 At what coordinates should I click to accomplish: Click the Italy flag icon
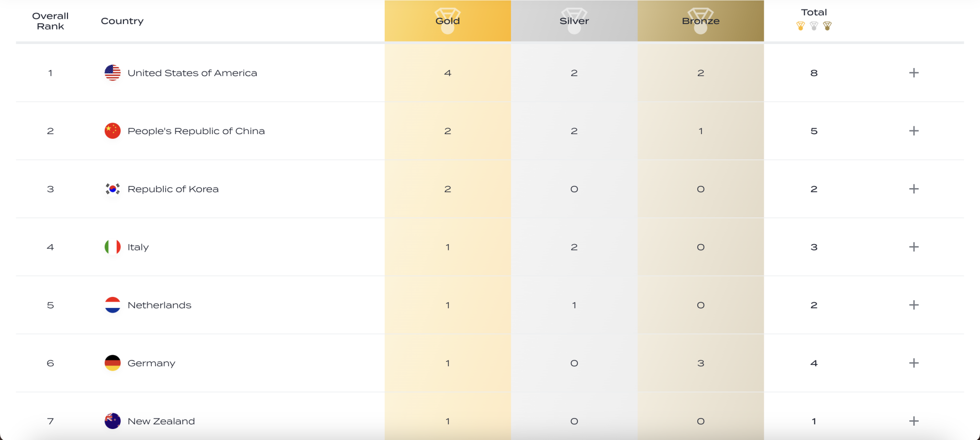[x=112, y=247]
